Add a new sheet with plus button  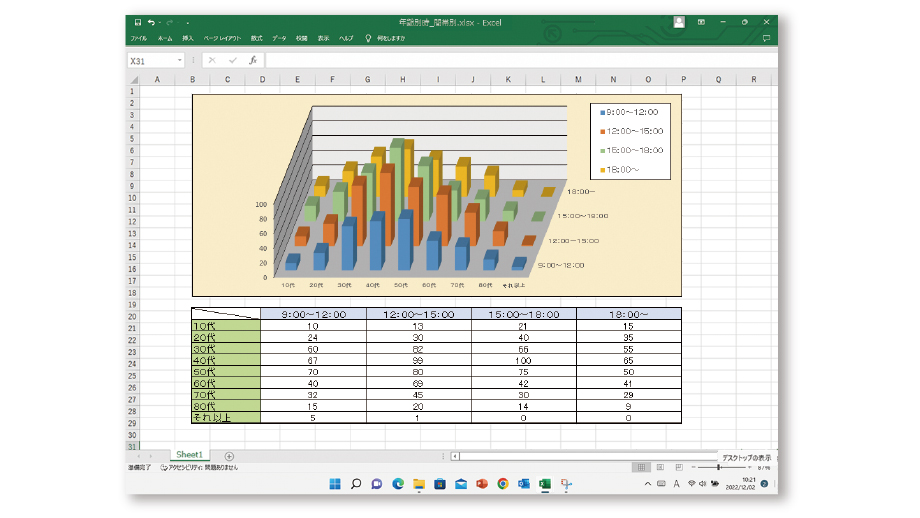click(229, 456)
